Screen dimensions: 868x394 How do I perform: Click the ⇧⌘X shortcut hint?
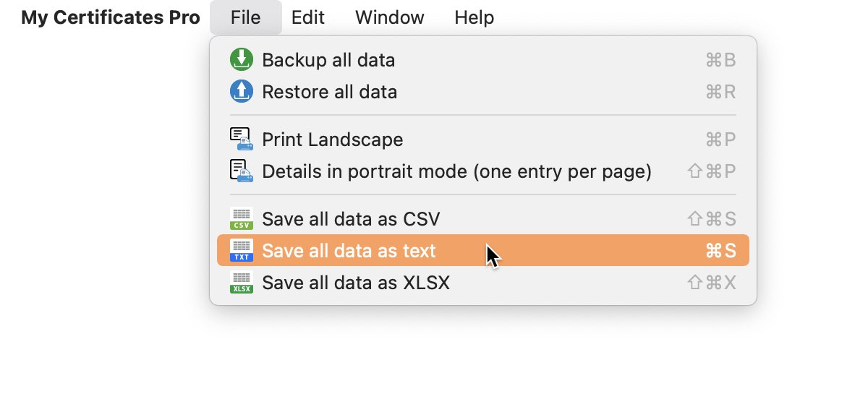[x=712, y=283]
